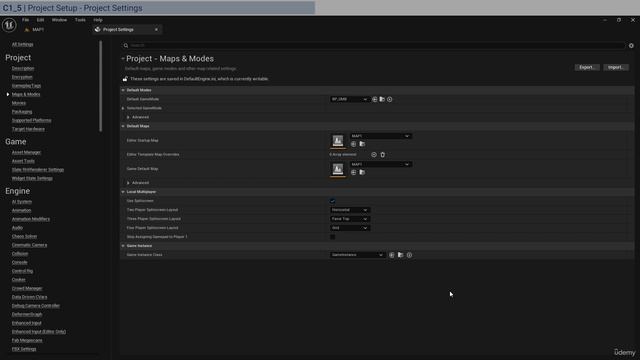
Task: Open Two Player Splitscreen Layout dropdown
Action: [x=350, y=210]
